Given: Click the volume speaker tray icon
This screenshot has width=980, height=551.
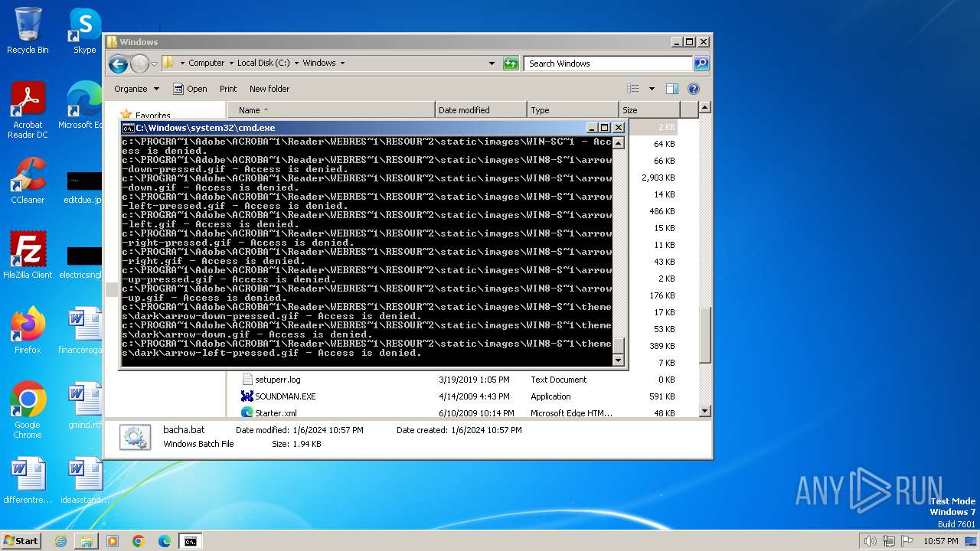Looking at the screenshot, I should (870, 541).
